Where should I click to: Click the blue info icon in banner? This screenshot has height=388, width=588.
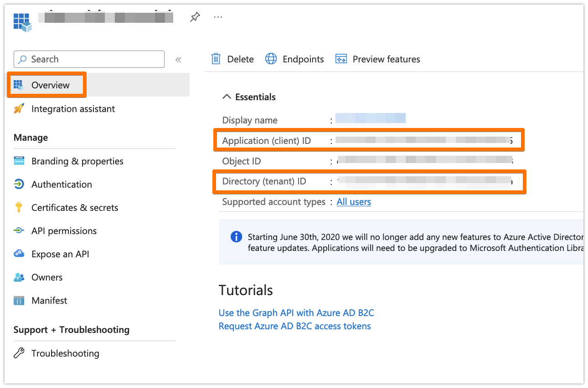coord(236,237)
